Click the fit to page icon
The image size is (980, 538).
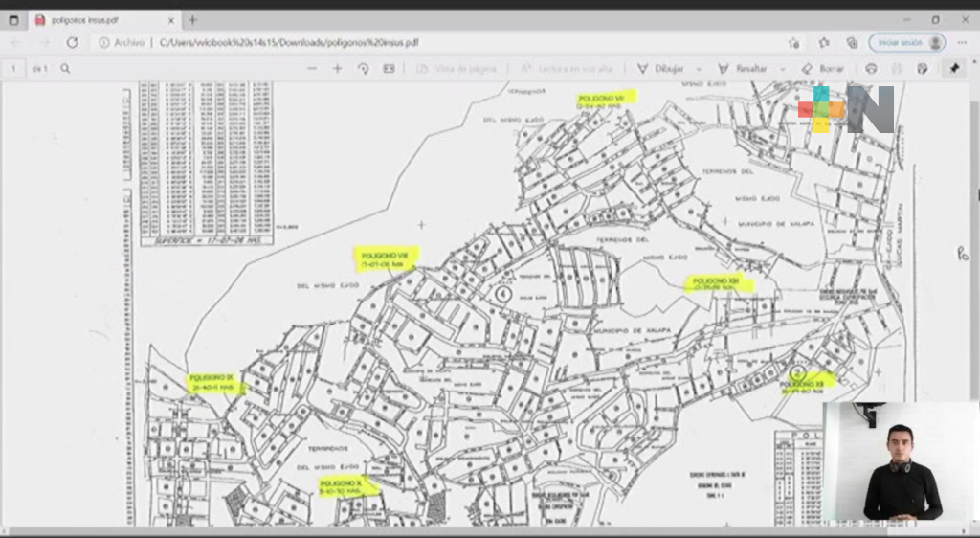(x=389, y=69)
